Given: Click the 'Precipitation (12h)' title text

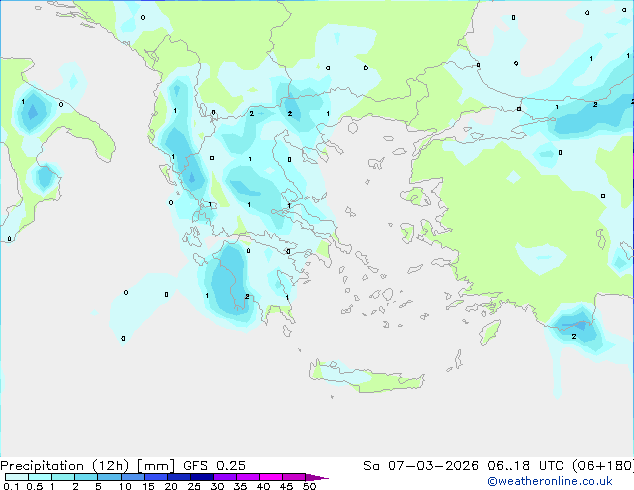Looking at the screenshot, I should [x=65, y=466].
